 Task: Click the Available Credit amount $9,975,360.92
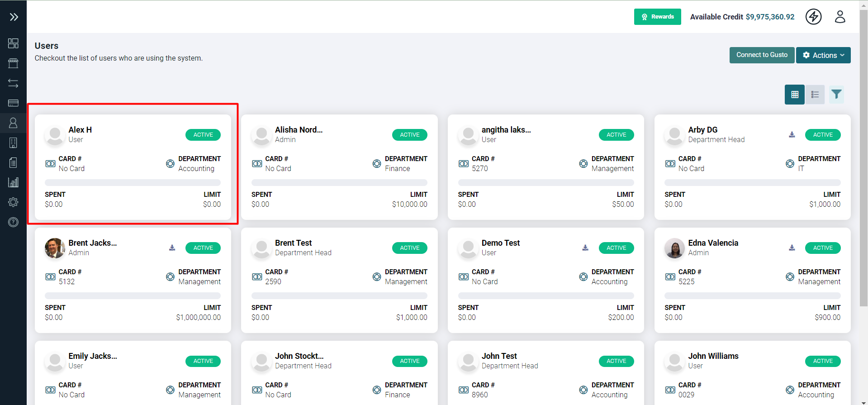pos(770,17)
